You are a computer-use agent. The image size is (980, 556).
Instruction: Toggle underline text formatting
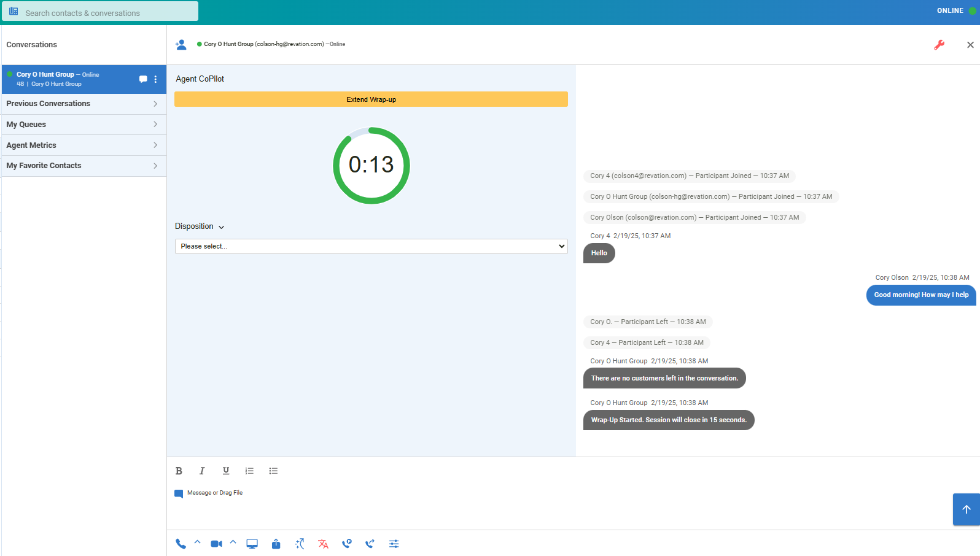point(226,471)
